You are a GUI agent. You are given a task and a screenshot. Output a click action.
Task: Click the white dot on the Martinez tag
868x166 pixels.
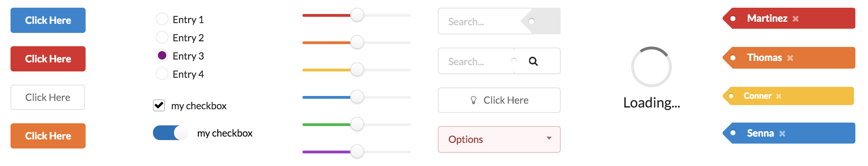pyautogui.click(x=733, y=19)
